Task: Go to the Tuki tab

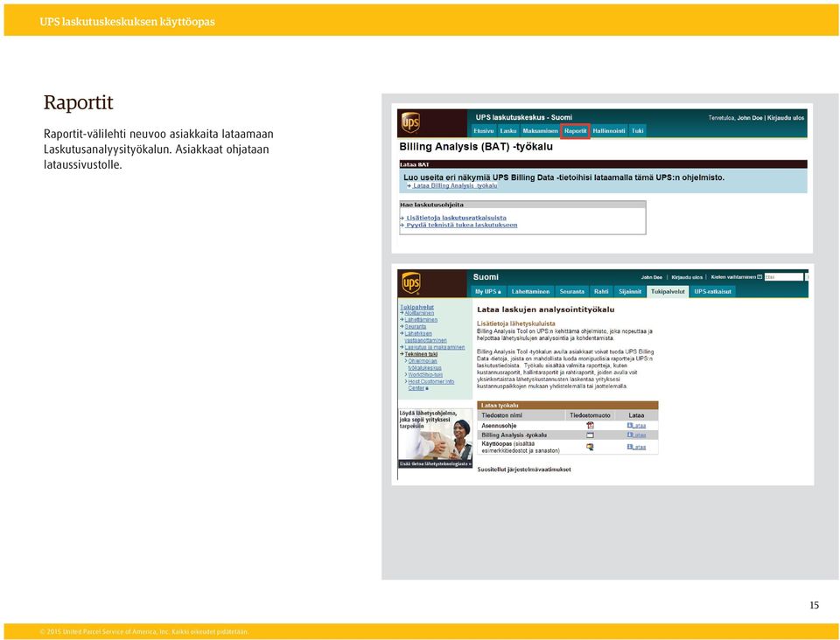Action: 637,131
